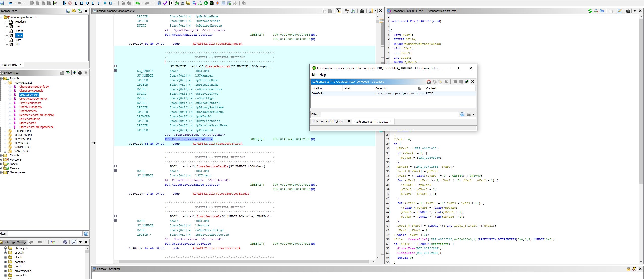Select StartServiceCtrlDispatcherA in the Symbol Tree

36,127
